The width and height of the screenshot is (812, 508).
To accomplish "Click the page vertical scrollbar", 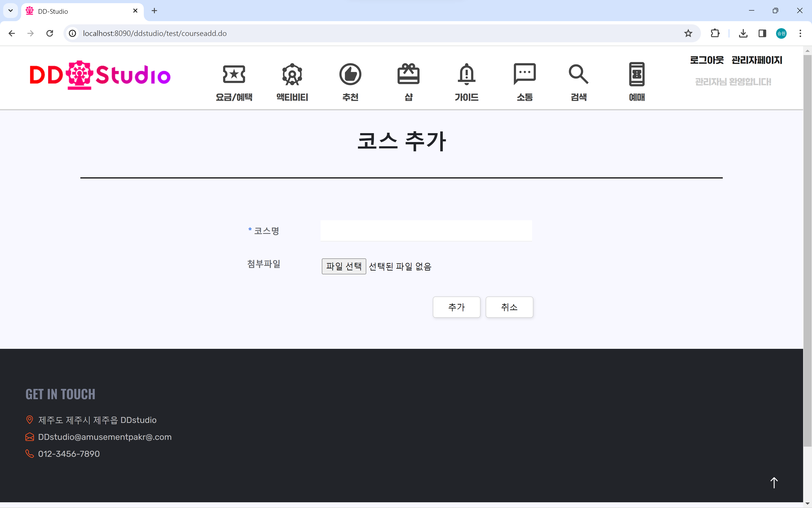I will click(807, 251).
